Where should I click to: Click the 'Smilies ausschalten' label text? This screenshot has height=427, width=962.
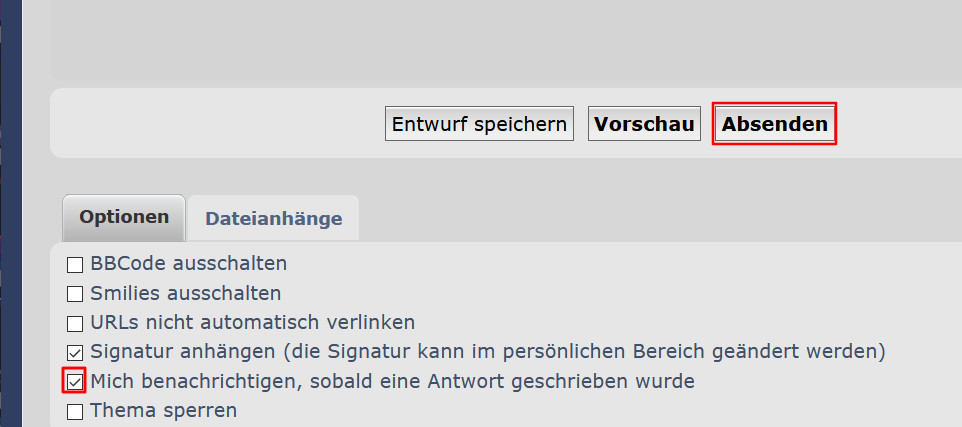pyautogui.click(x=185, y=293)
